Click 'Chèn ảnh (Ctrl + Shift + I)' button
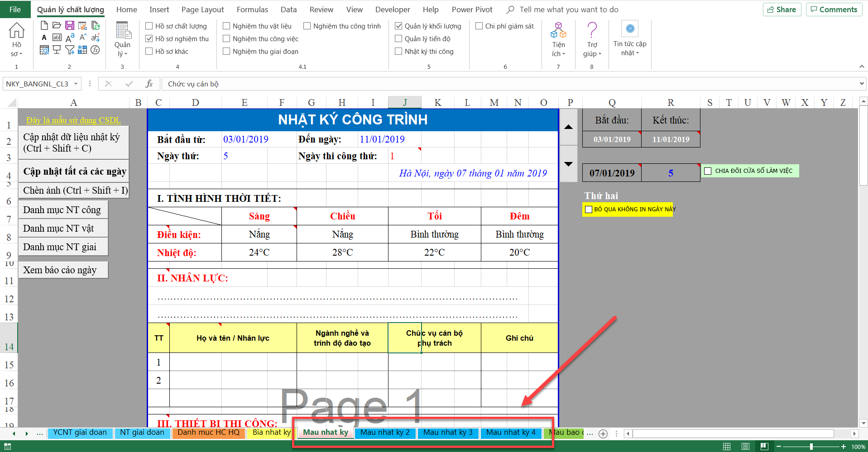868x452 pixels. pyautogui.click(x=74, y=190)
